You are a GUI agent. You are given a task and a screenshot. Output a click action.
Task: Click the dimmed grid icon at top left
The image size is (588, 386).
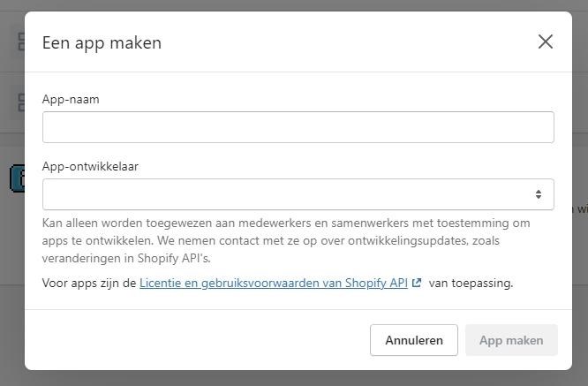tap(19, 42)
